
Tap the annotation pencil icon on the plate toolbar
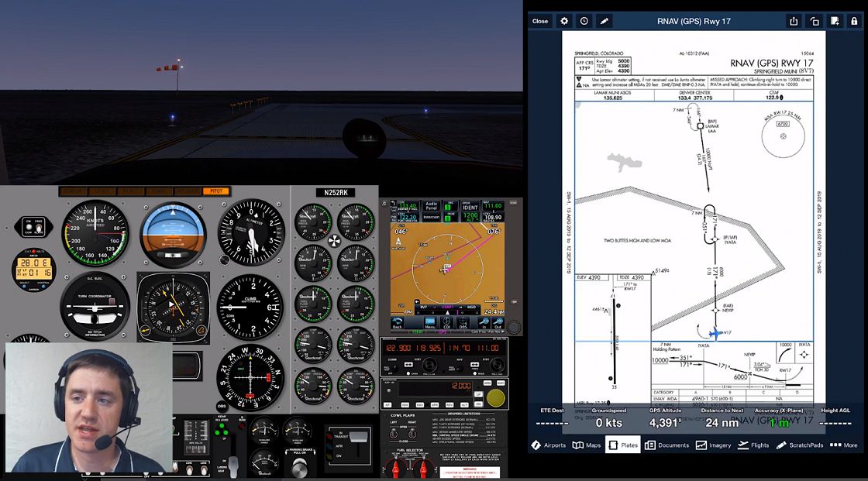(x=604, y=21)
